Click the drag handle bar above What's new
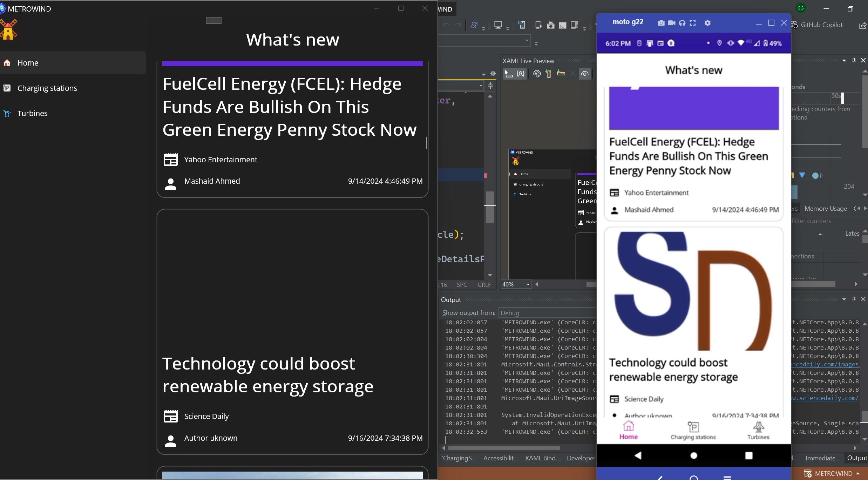Viewport: 868px width, 480px height. pos(213,20)
